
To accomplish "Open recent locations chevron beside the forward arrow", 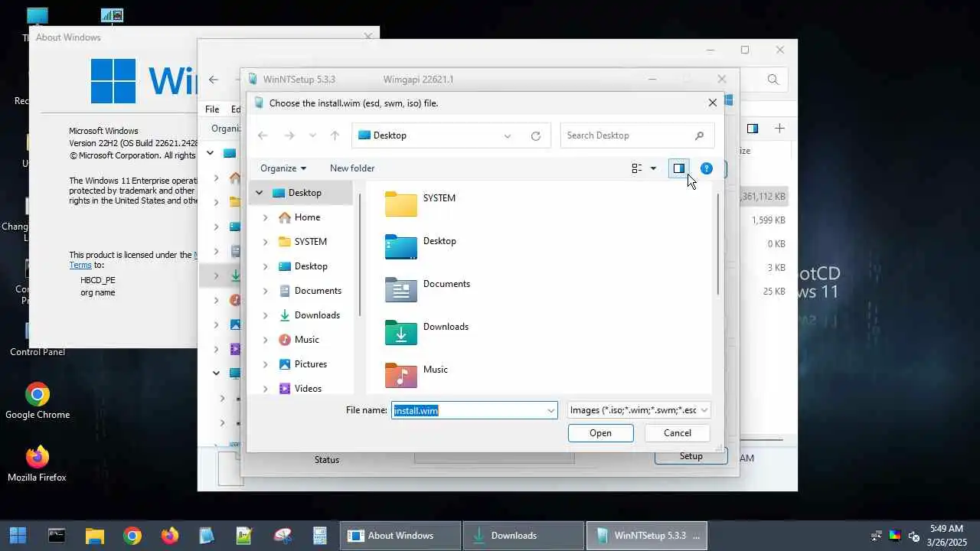I will 312,135.
